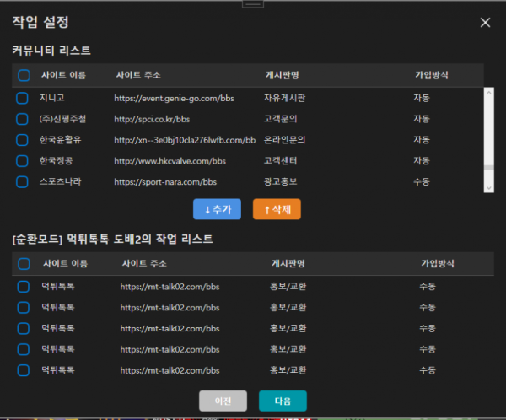This screenshot has height=420, width=506.
Task: Click the community list scrollbar down arrow
Action: point(487,187)
